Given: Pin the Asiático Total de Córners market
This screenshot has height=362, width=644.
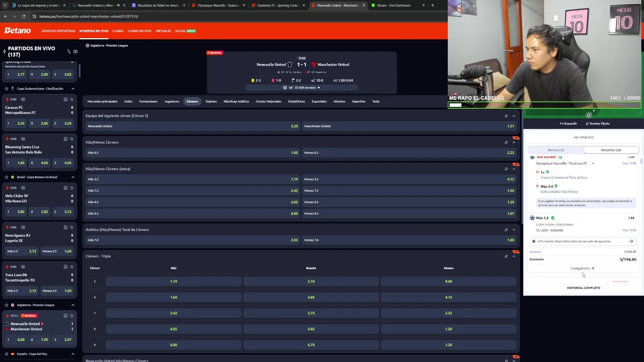Looking at the screenshot, I should tap(506, 230).
